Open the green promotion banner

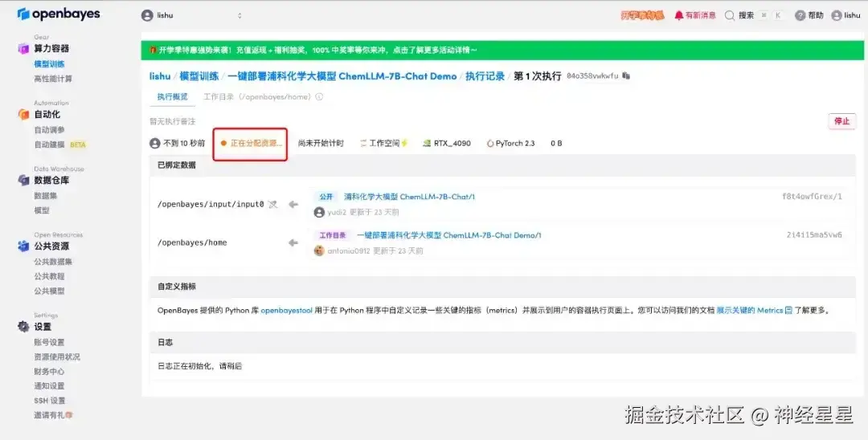502,50
